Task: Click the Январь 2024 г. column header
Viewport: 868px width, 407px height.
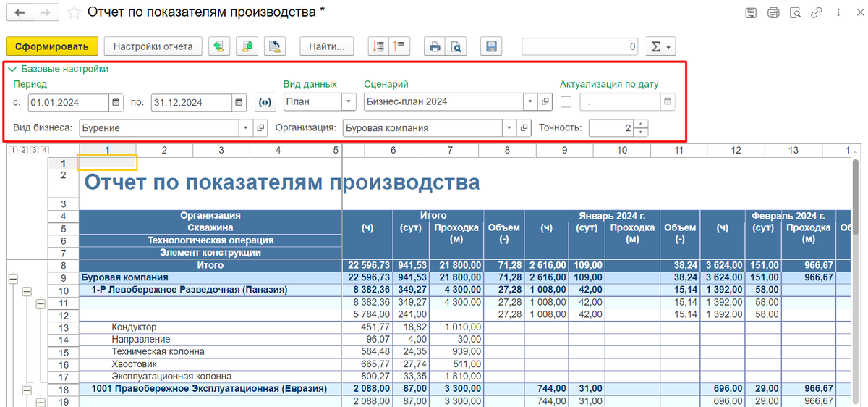Action: point(612,216)
